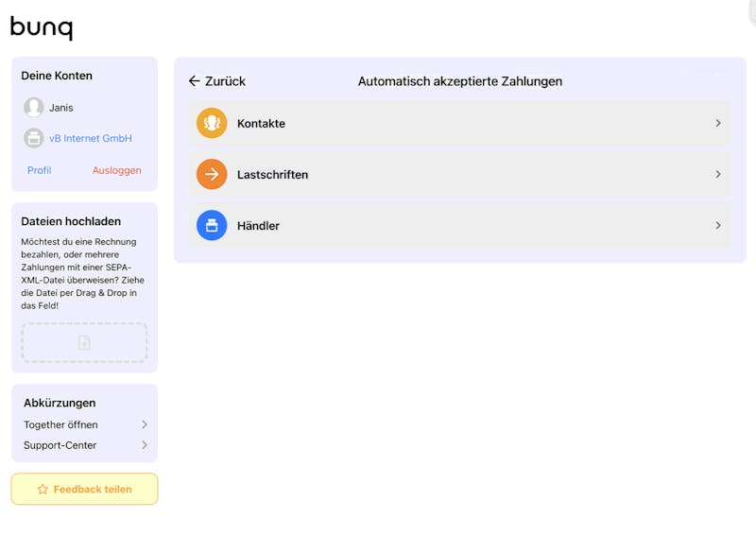Click the Automatisch akzeptierte Zahlungen heading
Viewport: 756px width, 536px height.
click(x=460, y=81)
